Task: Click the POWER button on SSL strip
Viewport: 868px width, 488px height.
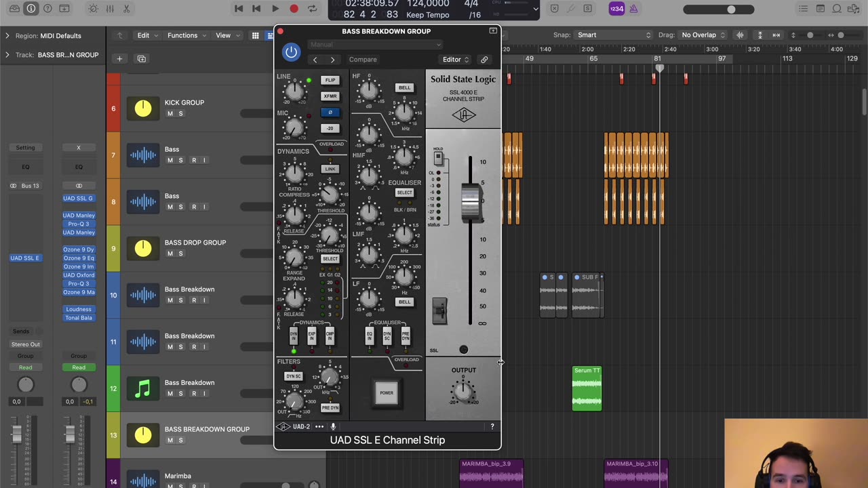Action: 387,392
